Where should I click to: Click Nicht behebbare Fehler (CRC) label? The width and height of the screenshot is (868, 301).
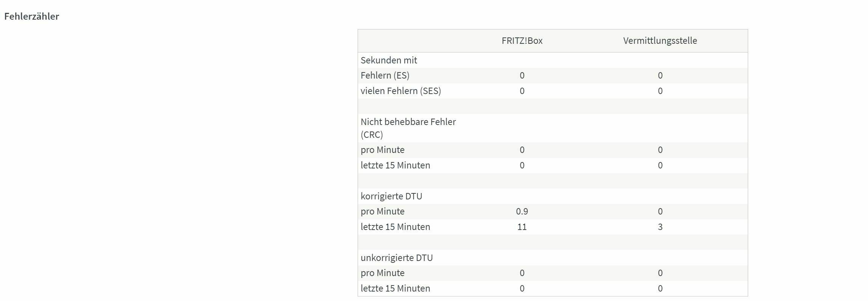(408, 128)
